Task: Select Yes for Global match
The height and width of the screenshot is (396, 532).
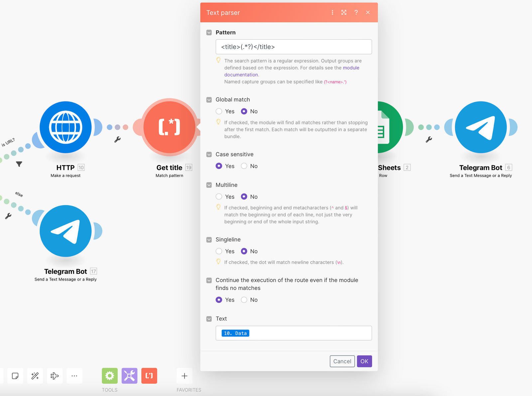Action: click(x=219, y=111)
